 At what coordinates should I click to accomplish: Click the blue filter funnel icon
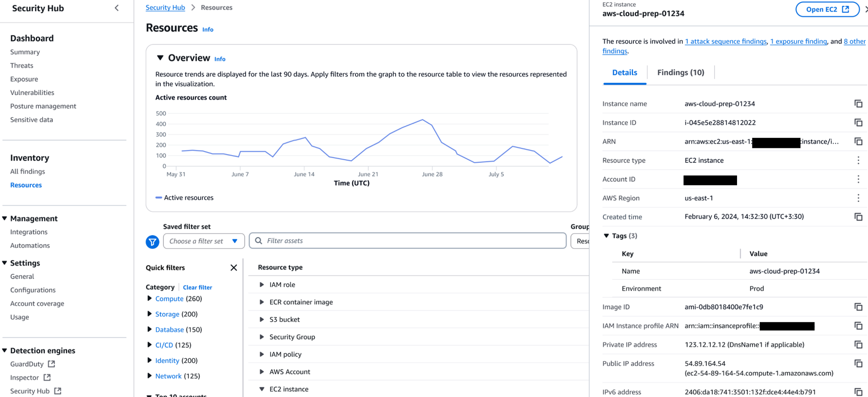(x=152, y=241)
